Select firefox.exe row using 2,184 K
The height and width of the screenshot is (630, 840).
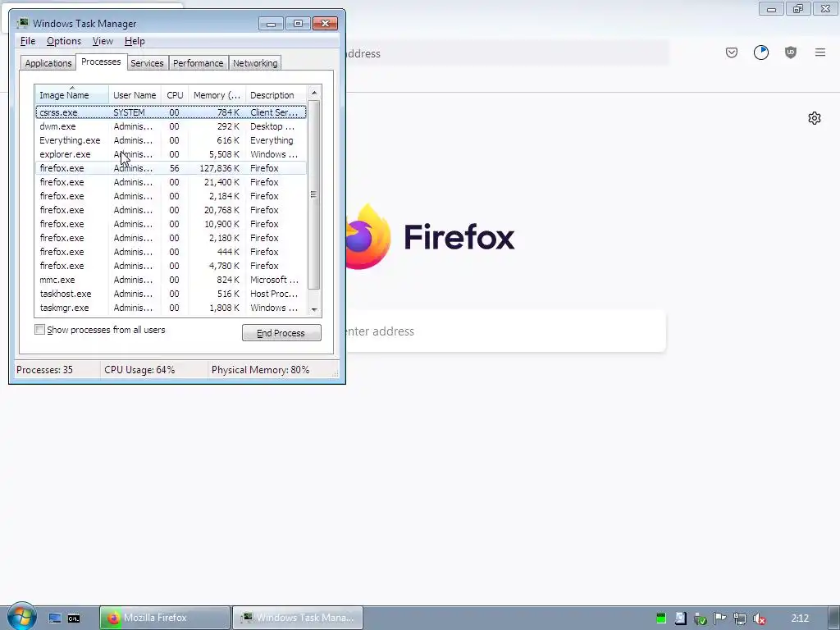(171, 196)
